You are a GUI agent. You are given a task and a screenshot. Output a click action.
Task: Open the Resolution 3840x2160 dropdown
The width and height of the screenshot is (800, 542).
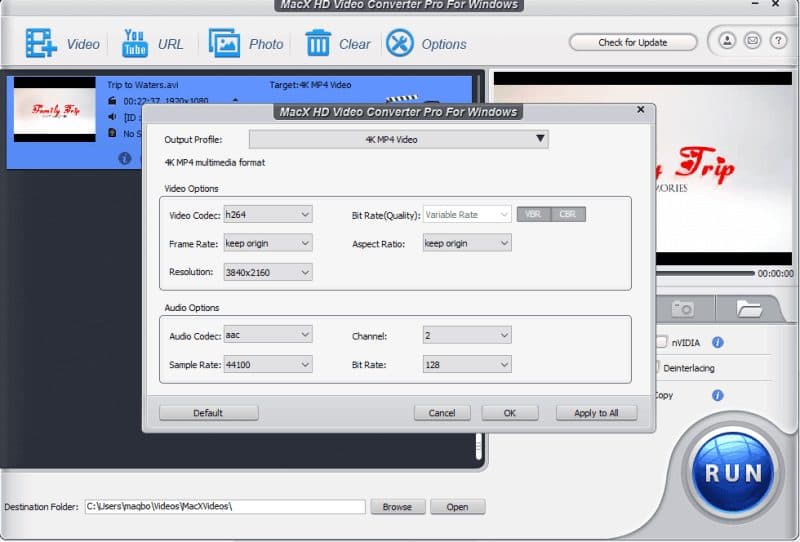coord(268,273)
